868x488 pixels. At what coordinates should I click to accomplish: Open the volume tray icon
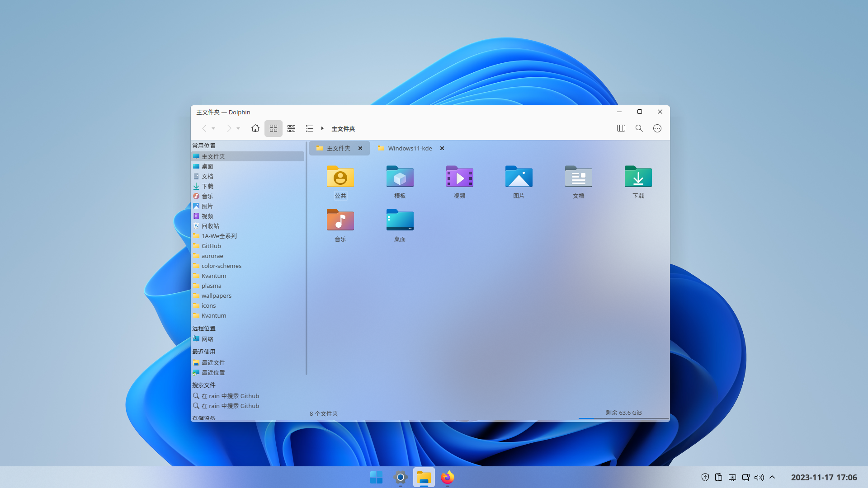coord(759,477)
